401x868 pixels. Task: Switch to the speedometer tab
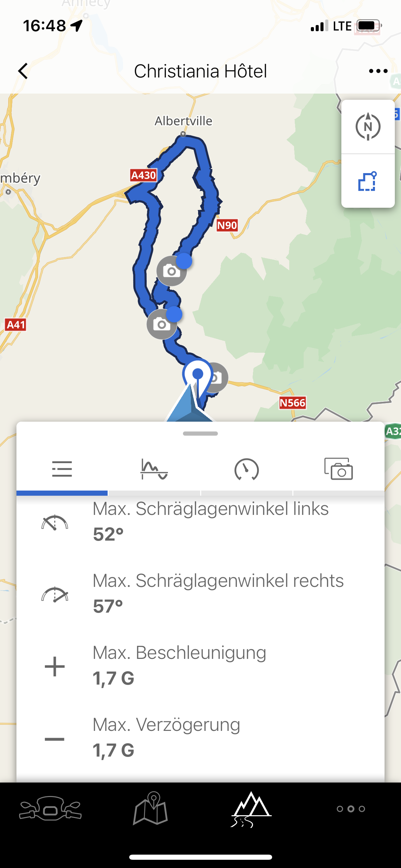coord(246,469)
